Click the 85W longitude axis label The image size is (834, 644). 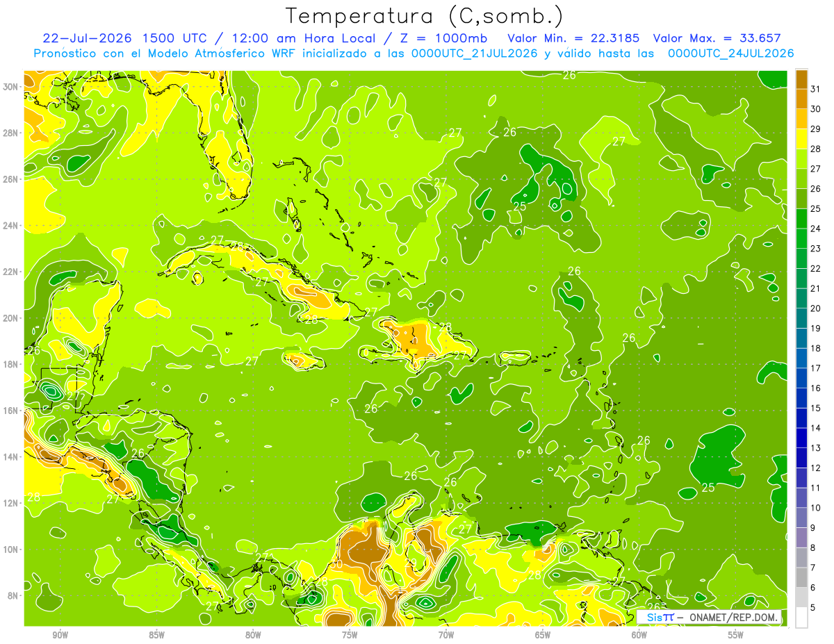(x=156, y=635)
